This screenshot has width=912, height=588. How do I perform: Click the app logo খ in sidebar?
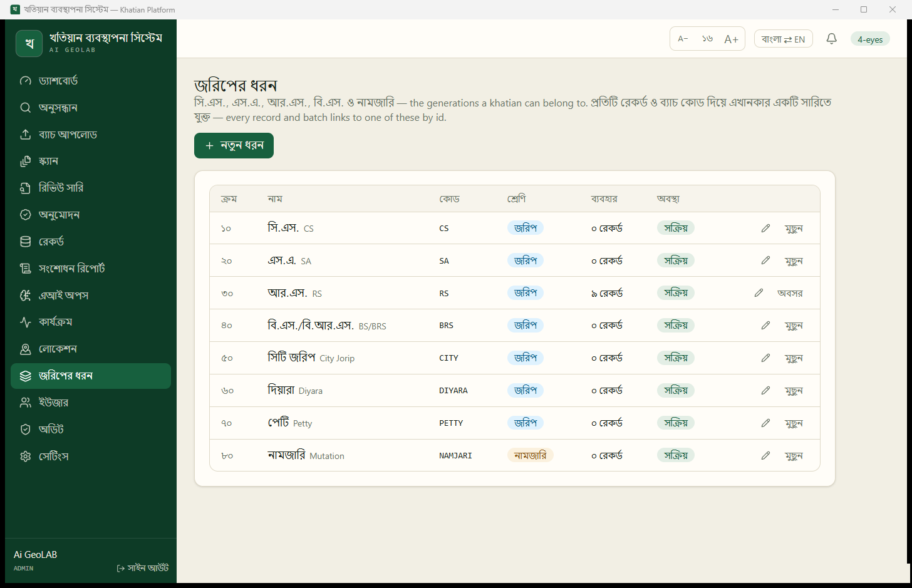click(29, 43)
